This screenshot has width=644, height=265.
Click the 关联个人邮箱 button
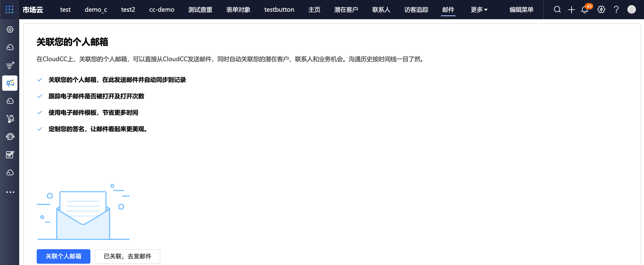coord(63,256)
